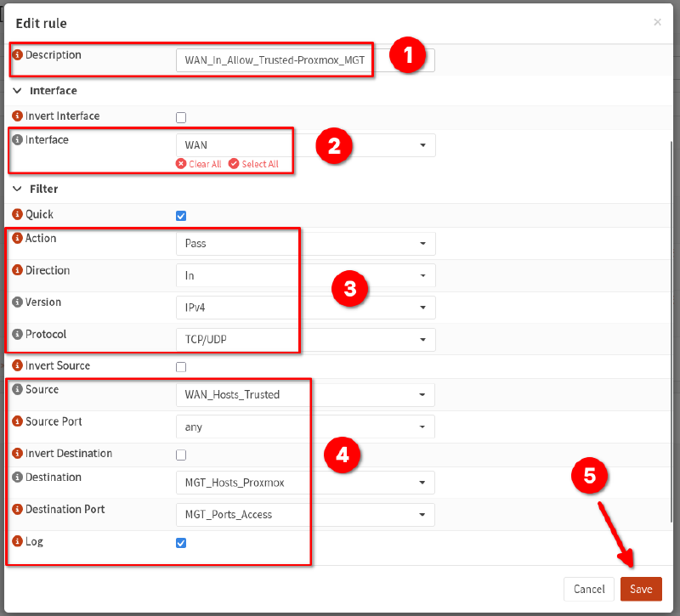Click the grey info icon beside Interface
Screen dimensions: 680x616
click(17, 140)
